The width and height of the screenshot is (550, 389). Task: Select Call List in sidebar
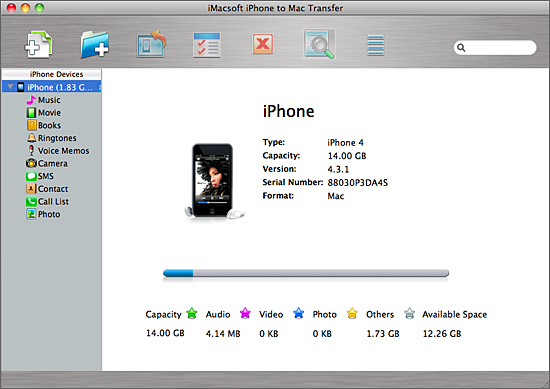pyautogui.click(x=47, y=201)
